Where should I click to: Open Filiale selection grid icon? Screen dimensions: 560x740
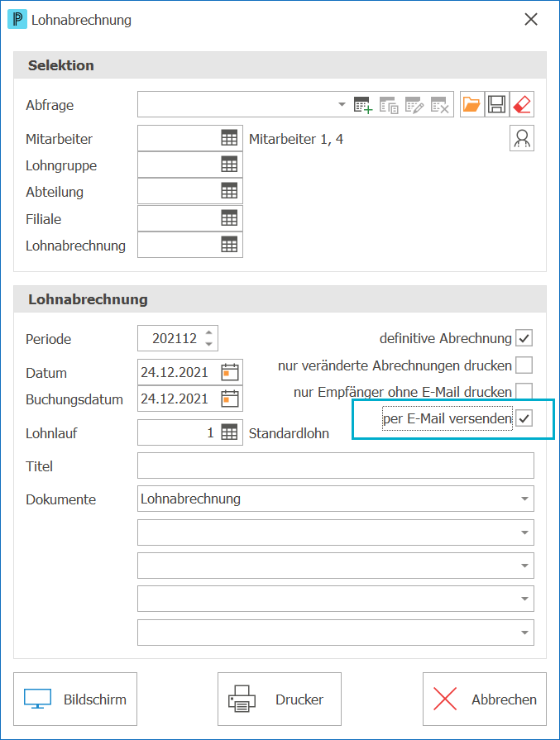click(x=229, y=218)
